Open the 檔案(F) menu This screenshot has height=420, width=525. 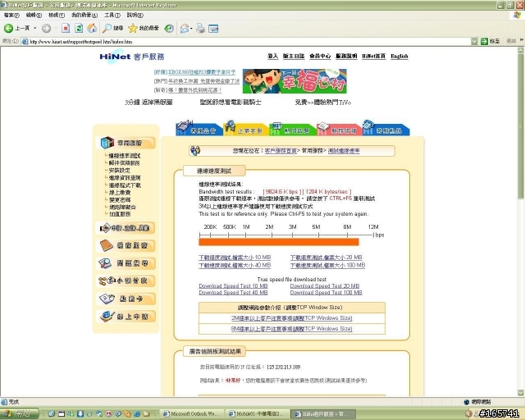[11, 15]
